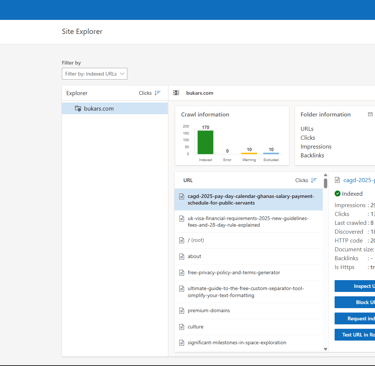Click the Is Https detail label
This screenshot has height=366, width=375.
coord(344,267)
